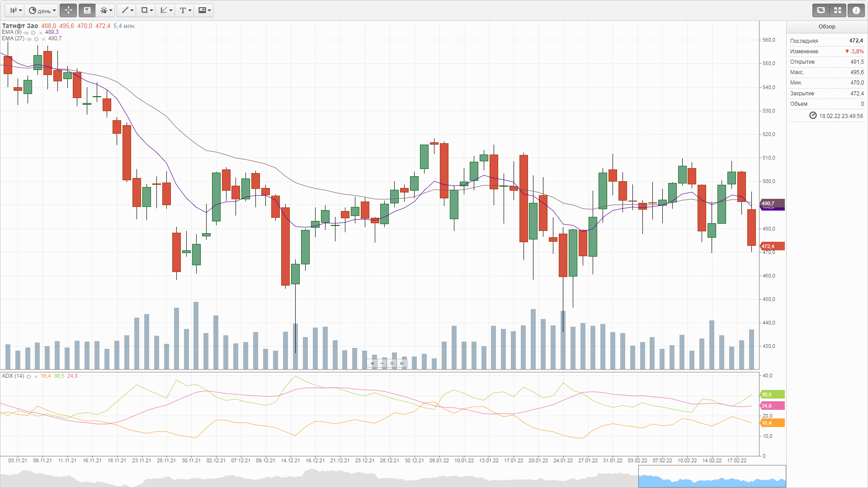Click the red 472,4 price marker
Viewport: 868px width, 488px height.
coord(772,246)
